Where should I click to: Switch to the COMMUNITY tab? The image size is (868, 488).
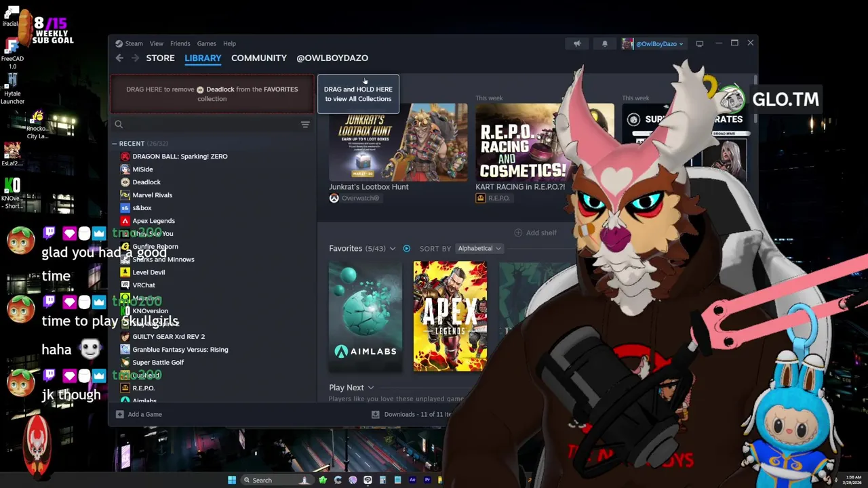coord(258,58)
